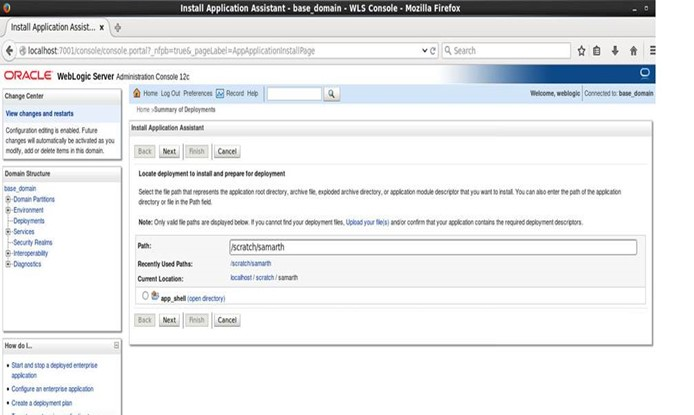
Task: Open Firefox hamburger menu
Action: [652, 51]
